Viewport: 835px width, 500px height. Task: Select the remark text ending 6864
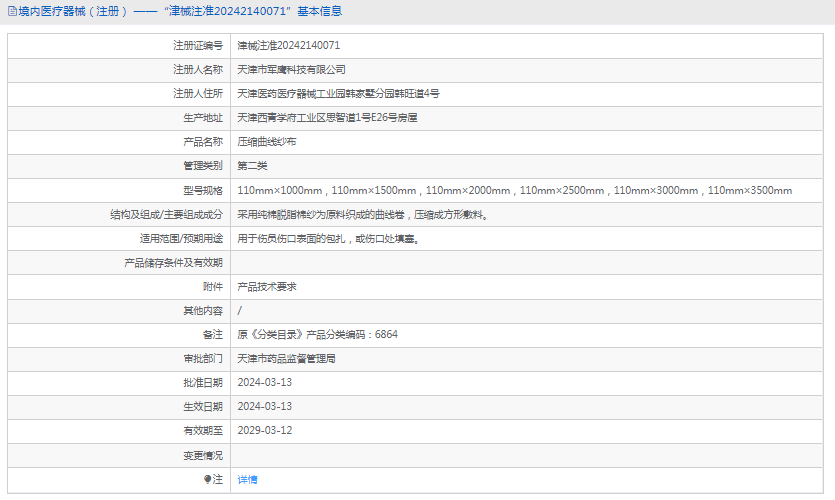pos(317,334)
